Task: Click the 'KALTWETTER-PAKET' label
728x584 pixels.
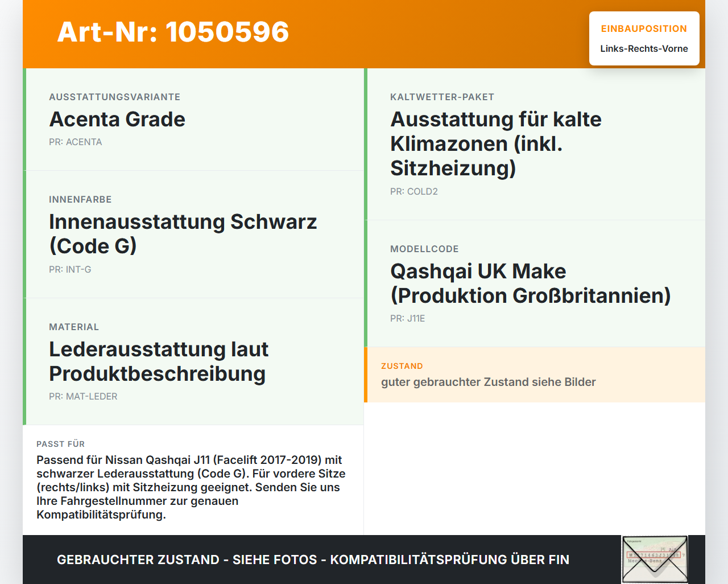Action: pyautogui.click(x=442, y=97)
